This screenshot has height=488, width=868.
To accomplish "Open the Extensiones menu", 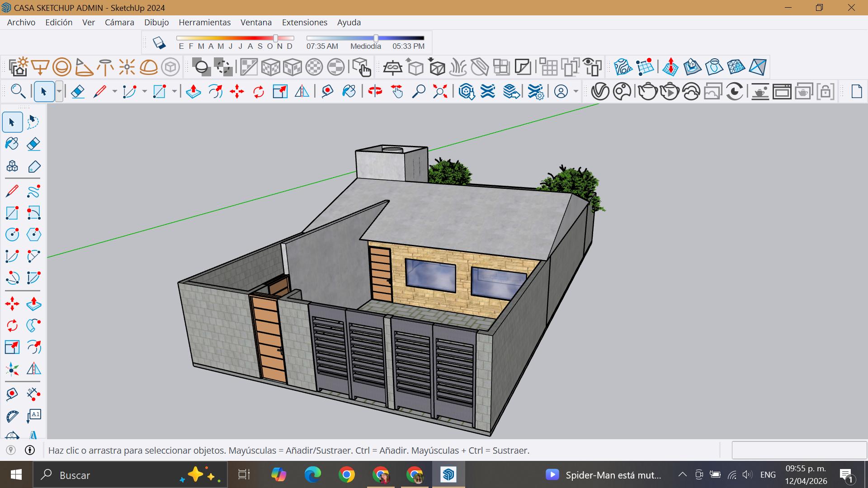I will click(x=304, y=22).
